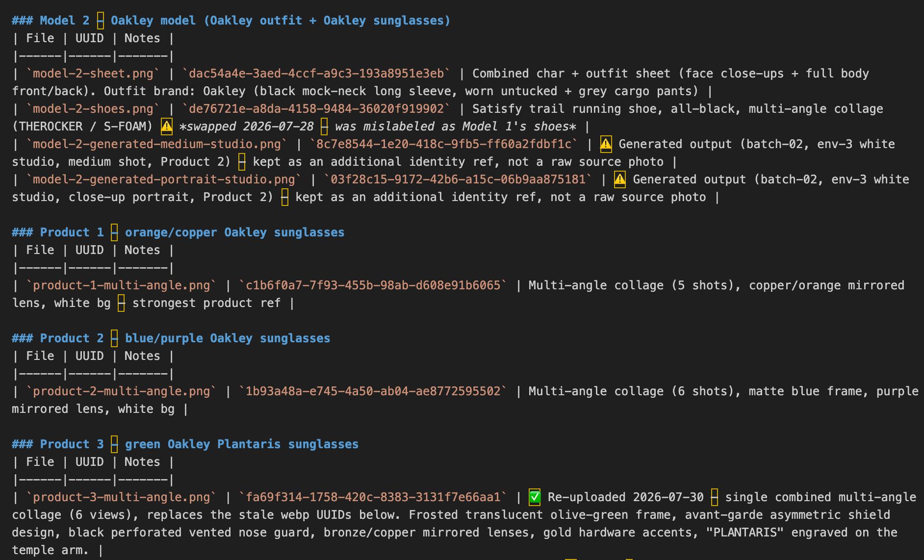Click the text 'was mislabeled as Model 1's shoes'
This screenshot has height=560, width=924.
(452, 127)
